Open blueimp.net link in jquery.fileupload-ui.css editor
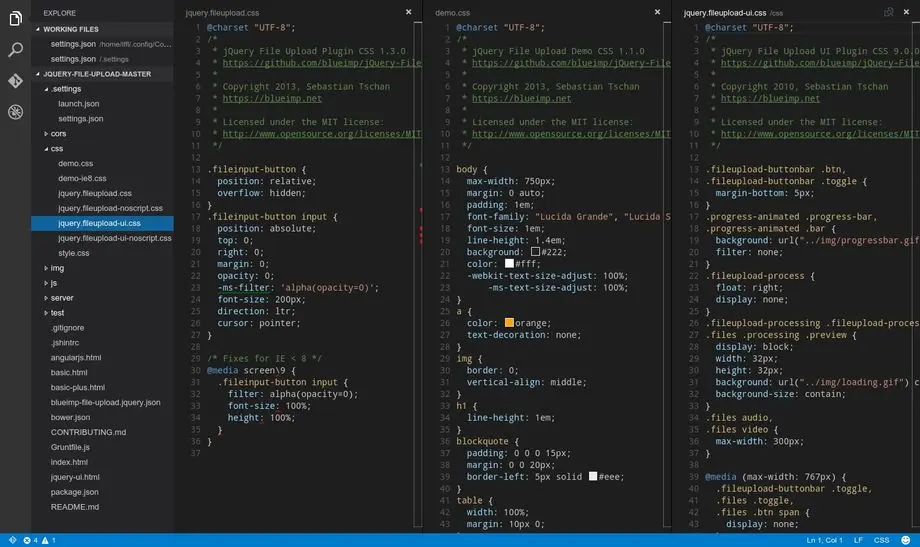Image resolution: width=920 pixels, height=547 pixels. coord(770,99)
